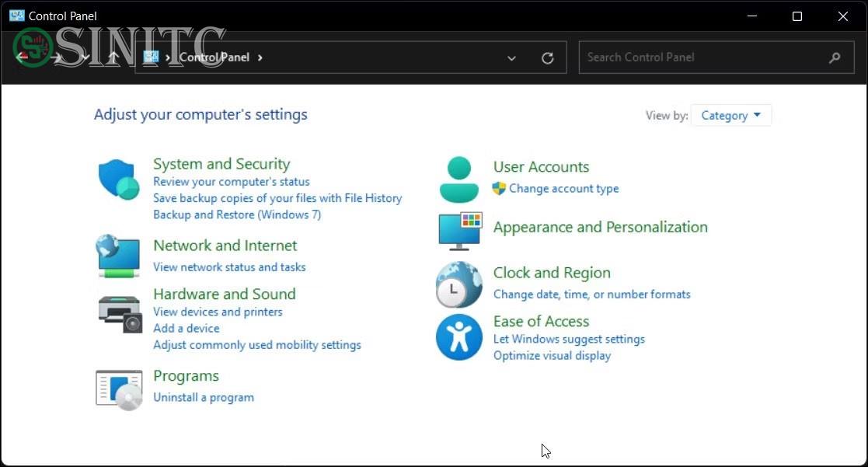The height and width of the screenshot is (467, 868).
Task: Close the Control Panel window
Action: click(842, 16)
